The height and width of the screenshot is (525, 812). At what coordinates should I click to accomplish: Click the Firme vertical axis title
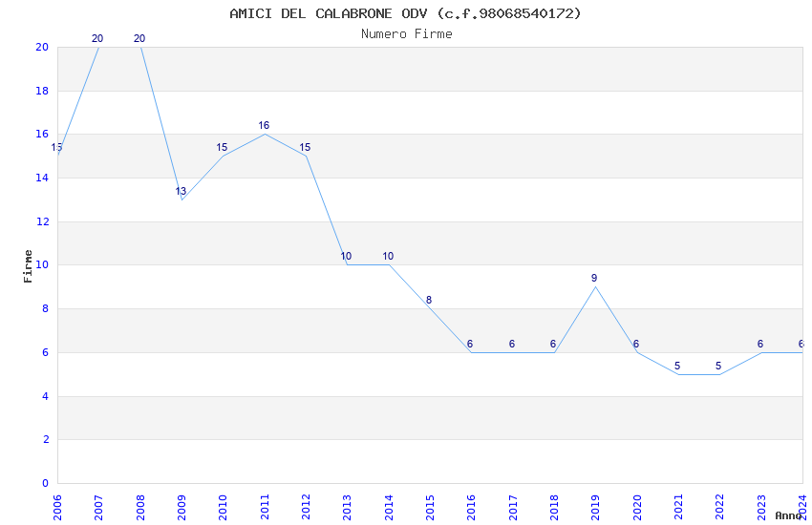[x=28, y=266]
